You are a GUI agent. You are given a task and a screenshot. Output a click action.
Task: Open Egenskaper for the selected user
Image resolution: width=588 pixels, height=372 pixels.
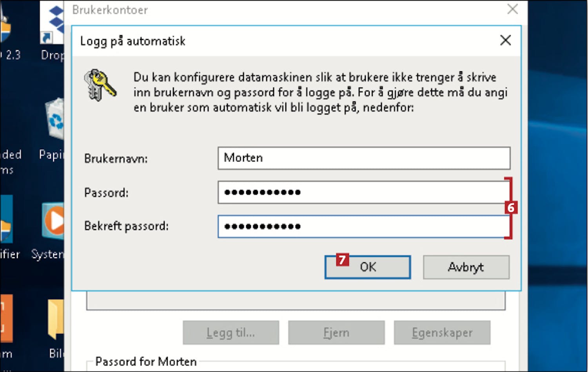tap(442, 332)
